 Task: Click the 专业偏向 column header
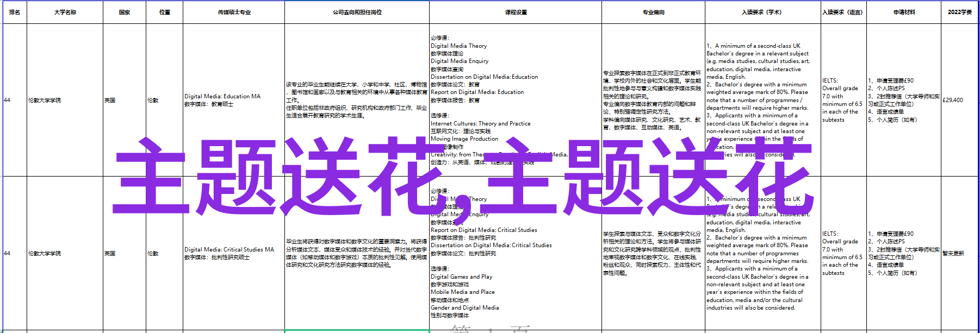[653, 12]
